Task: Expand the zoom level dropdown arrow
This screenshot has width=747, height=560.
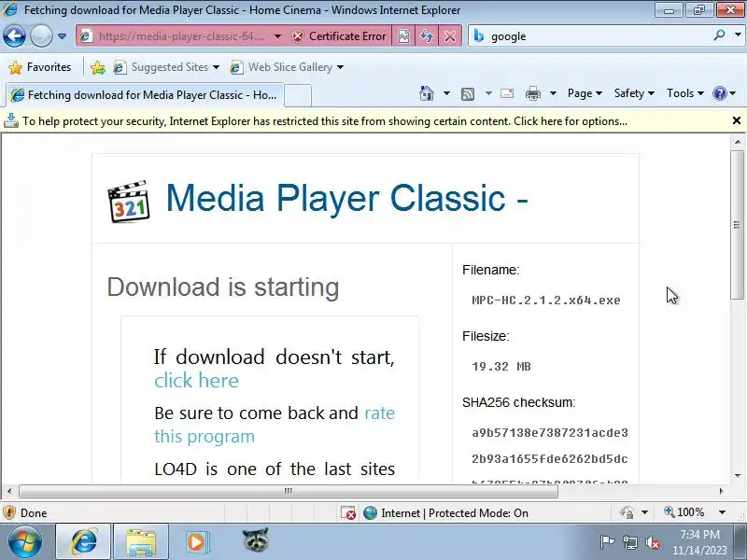Action: 722,512
